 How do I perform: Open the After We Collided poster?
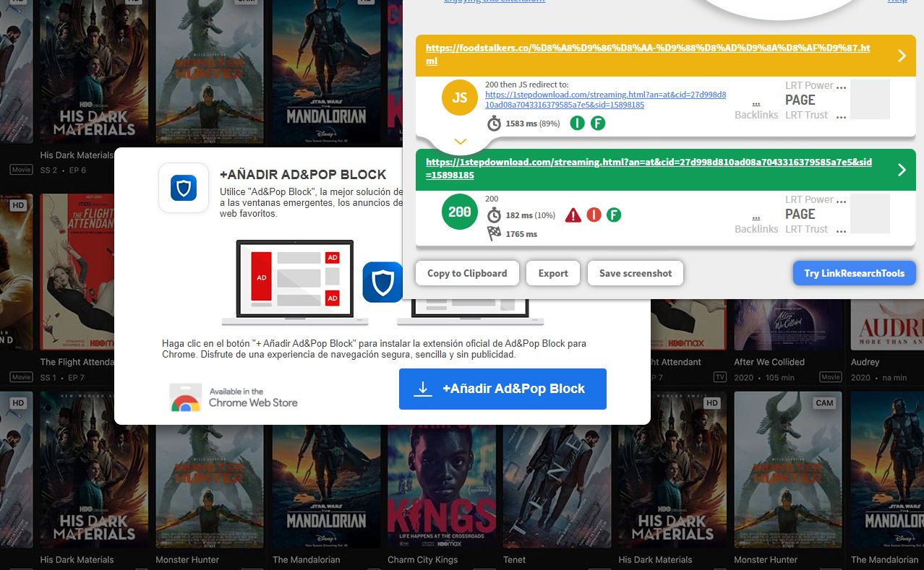point(789,327)
